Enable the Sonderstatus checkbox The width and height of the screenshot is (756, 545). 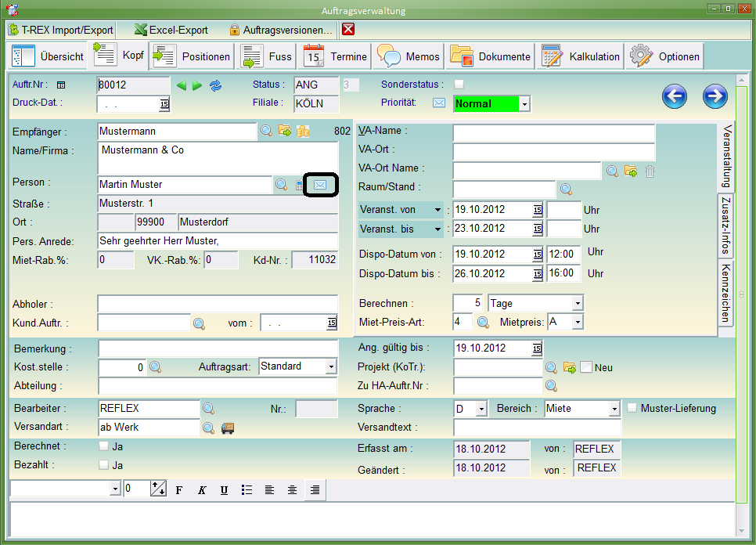(x=459, y=85)
